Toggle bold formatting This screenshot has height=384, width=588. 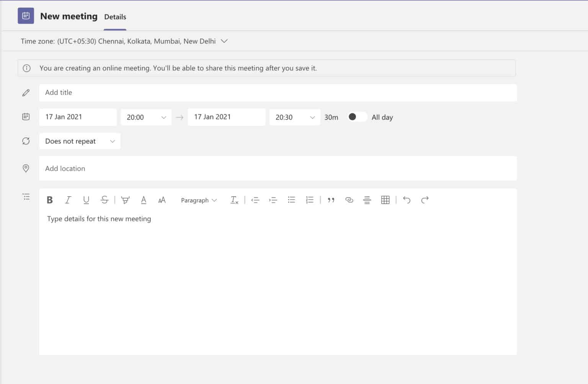pos(49,200)
